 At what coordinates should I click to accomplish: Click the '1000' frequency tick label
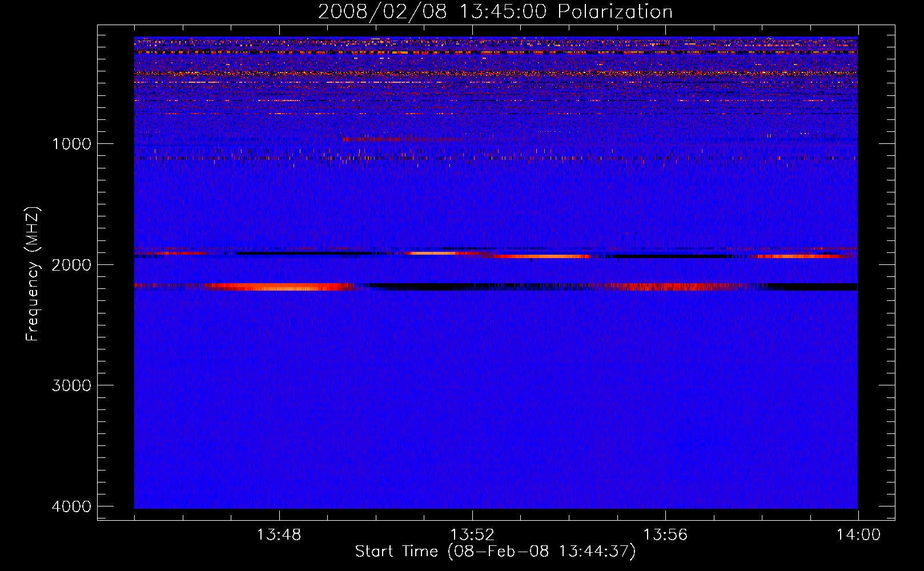coord(71,143)
